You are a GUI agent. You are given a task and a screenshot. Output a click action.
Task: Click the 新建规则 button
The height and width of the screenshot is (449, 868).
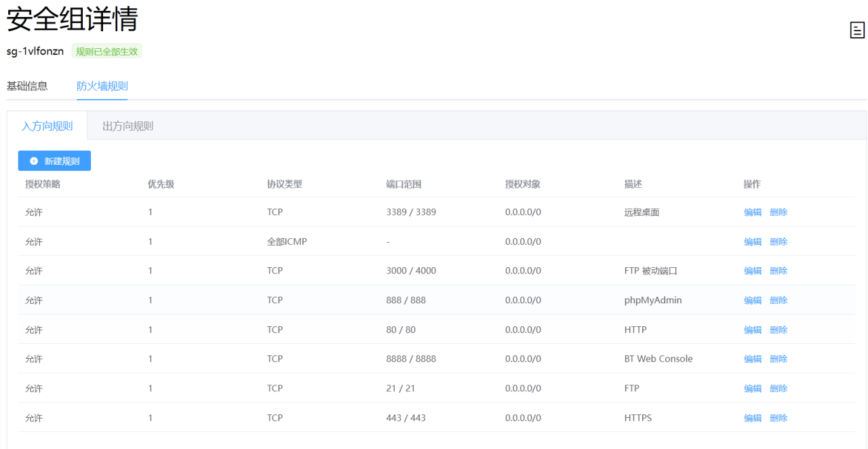pyautogui.click(x=54, y=161)
